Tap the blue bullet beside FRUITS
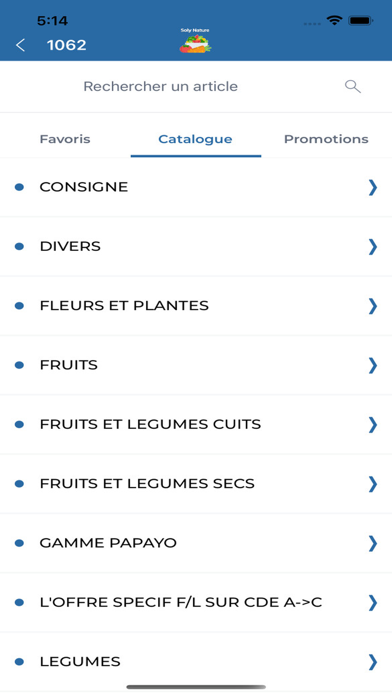The width and height of the screenshot is (392, 696). [19, 365]
